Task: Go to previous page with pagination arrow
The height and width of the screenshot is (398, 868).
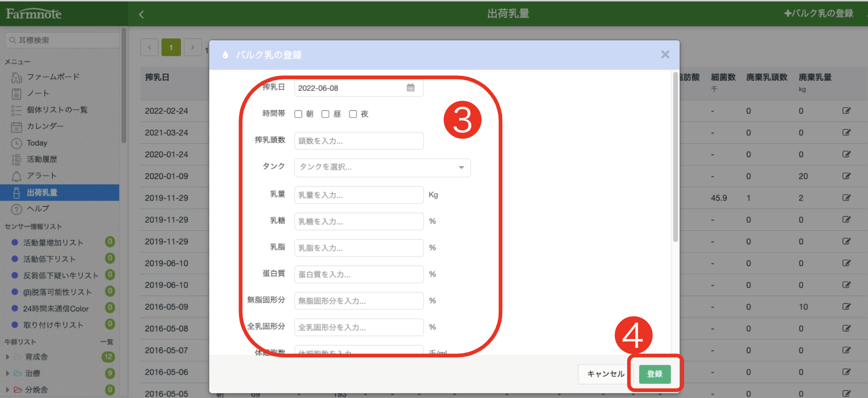Action: coord(150,47)
